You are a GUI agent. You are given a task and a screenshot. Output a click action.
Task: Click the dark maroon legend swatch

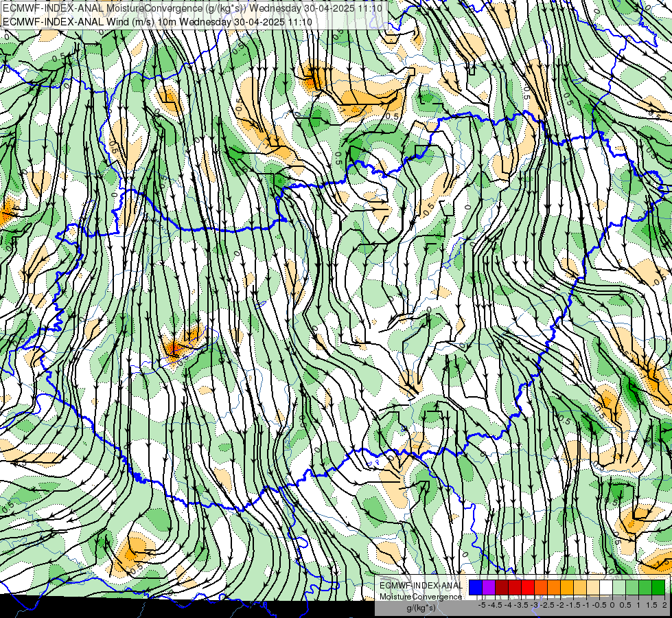click(502, 587)
